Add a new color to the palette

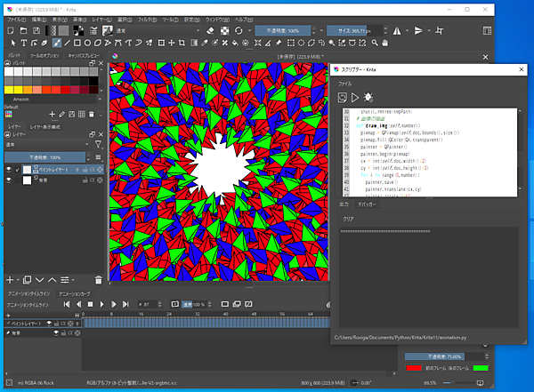[53, 115]
